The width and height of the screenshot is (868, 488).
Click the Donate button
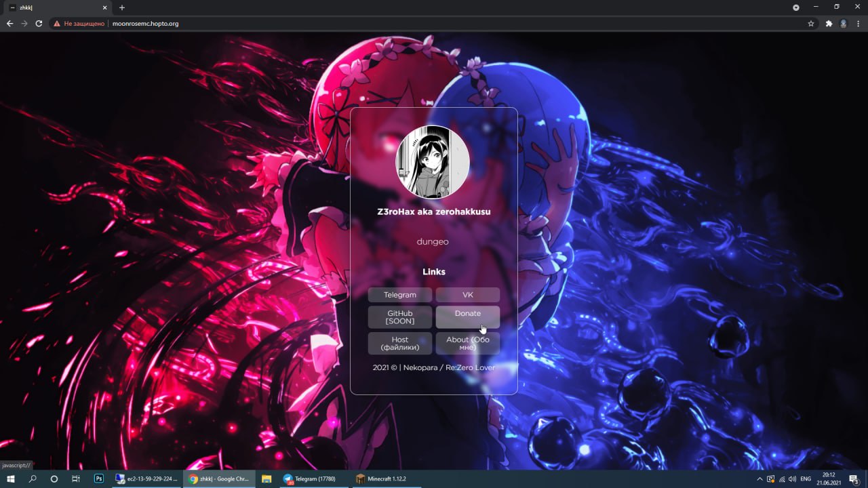click(x=468, y=317)
